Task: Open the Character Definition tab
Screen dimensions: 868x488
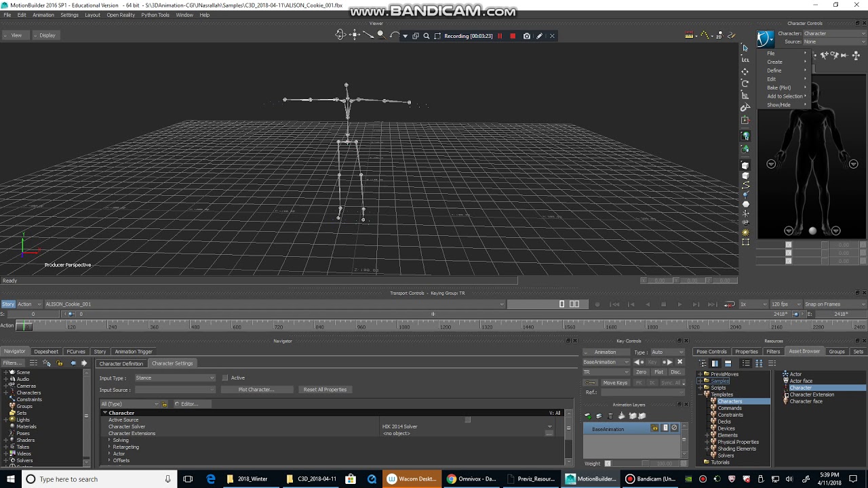Action: click(x=121, y=363)
